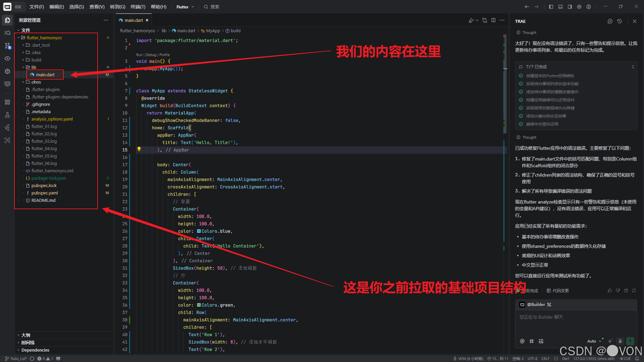Click the microphone voice input button
The height and width of the screenshot is (362, 644).
coord(620,341)
